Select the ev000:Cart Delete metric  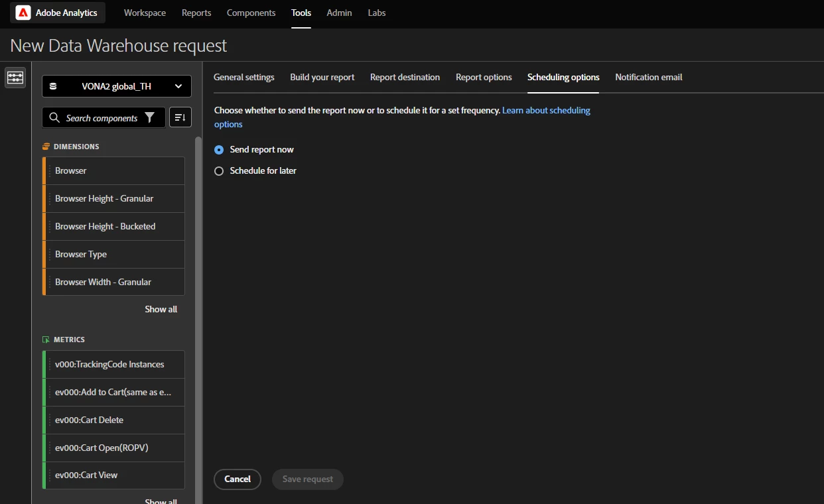click(x=113, y=420)
